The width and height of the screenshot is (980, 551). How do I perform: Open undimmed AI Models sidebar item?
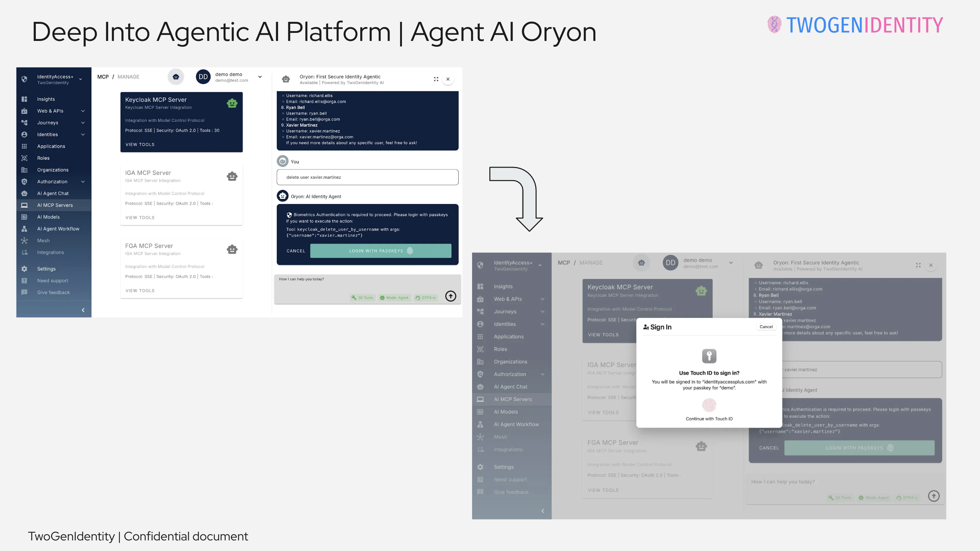48,217
